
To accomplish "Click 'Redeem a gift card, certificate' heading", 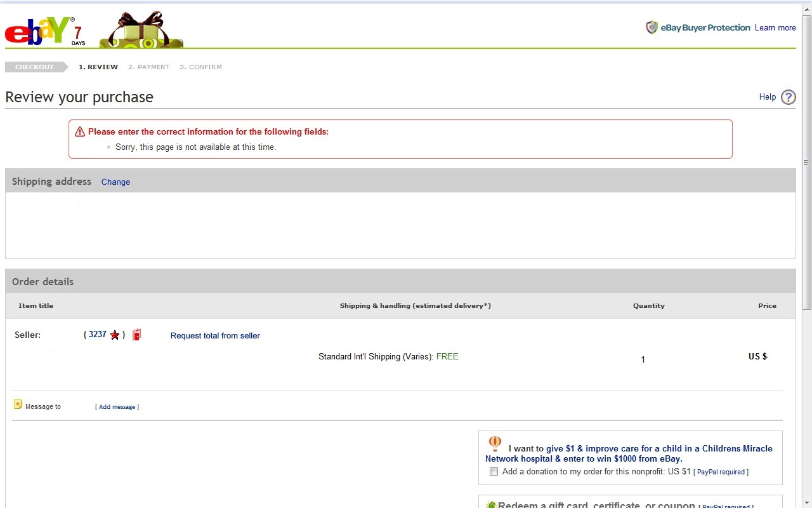I will point(596,505).
